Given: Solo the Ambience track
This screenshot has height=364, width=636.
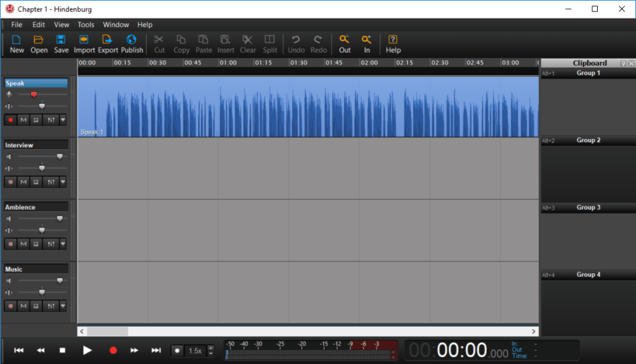Looking at the screenshot, I should (x=36, y=245).
